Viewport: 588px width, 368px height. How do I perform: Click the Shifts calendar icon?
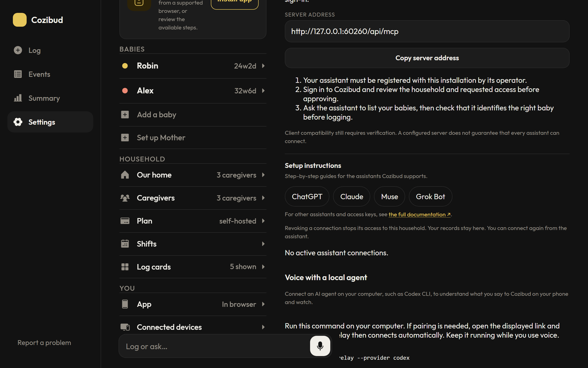pos(125,244)
